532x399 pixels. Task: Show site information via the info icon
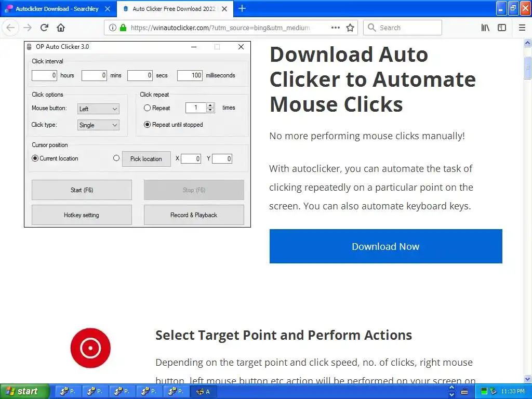pos(112,28)
